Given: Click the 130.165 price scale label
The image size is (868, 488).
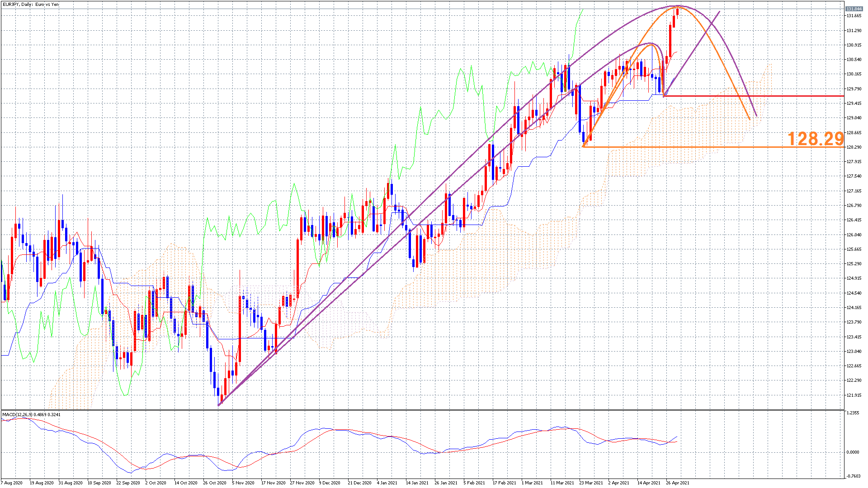Looking at the screenshot, I should click(854, 74).
